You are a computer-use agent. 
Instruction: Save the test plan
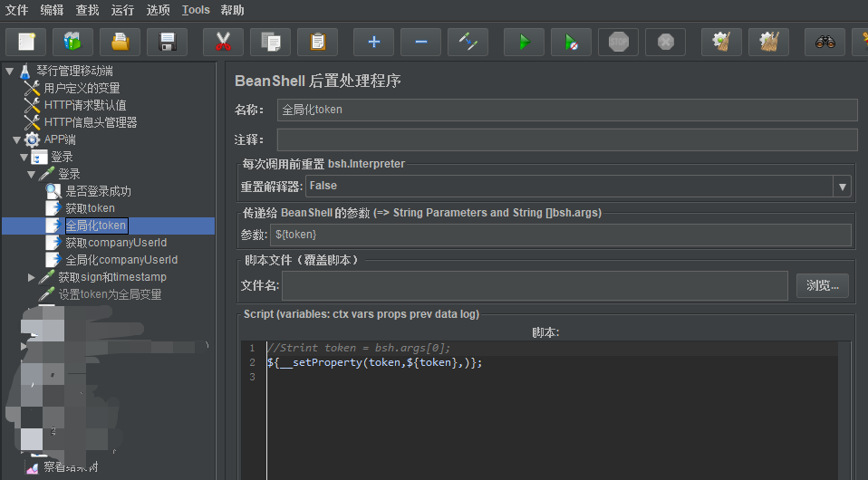[x=168, y=42]
